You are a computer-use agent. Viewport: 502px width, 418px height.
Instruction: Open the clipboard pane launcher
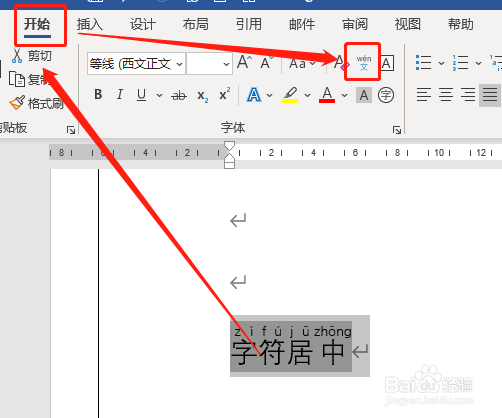tap(71, 130)
